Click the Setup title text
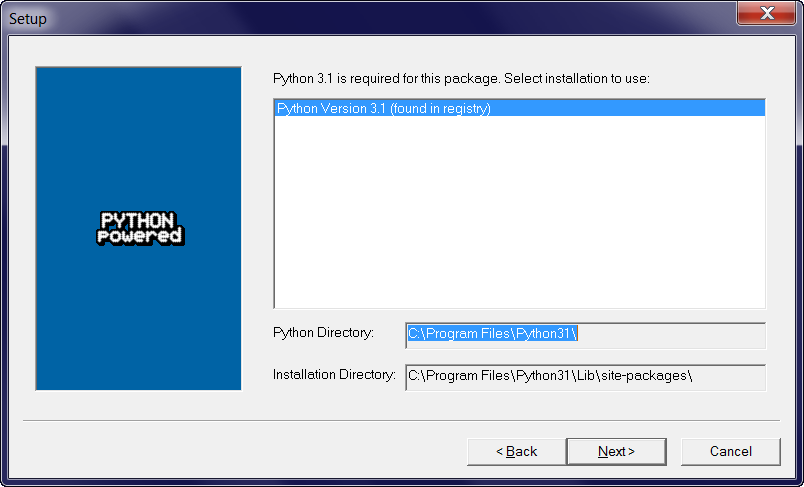Screen dimensions: 804x487 coord(28,19)
